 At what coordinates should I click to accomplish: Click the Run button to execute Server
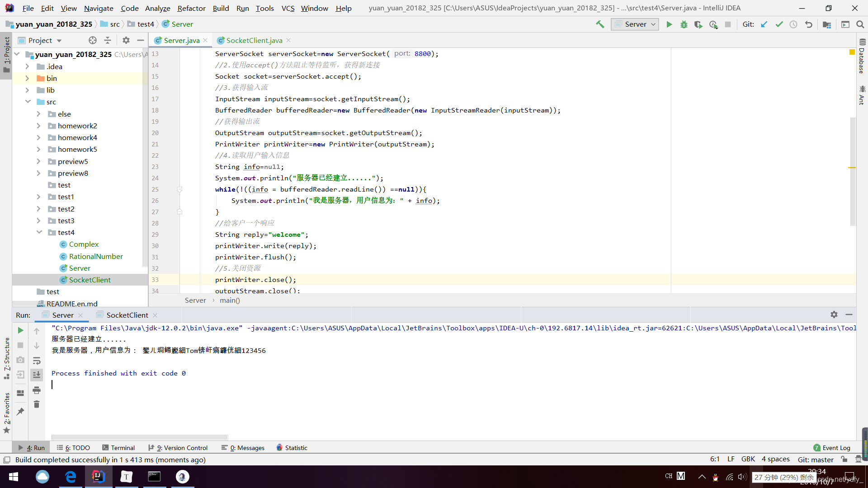point(669,24)
